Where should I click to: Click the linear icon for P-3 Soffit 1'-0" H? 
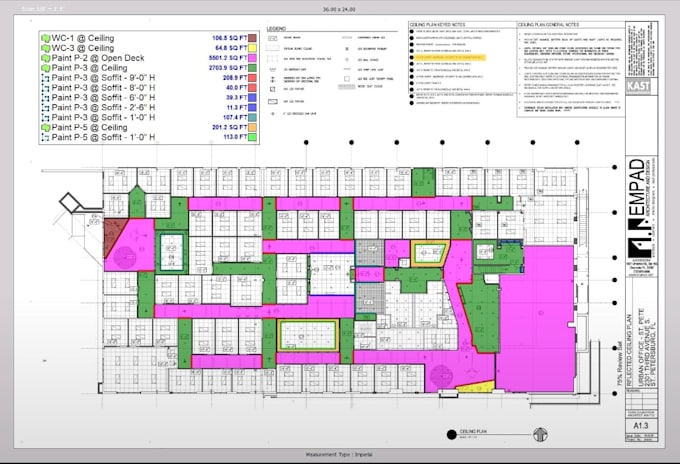[x=46, y=118]
